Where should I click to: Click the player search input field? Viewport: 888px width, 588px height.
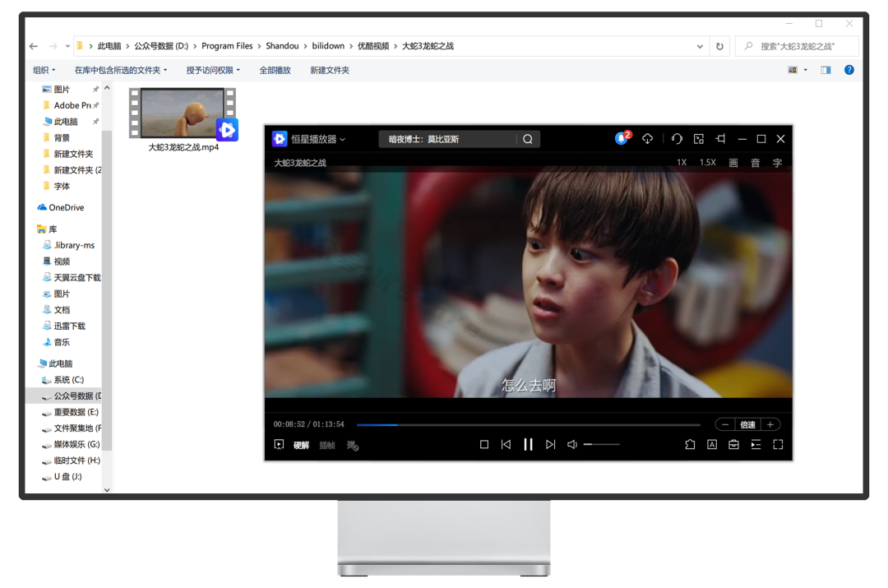[448, 139]
